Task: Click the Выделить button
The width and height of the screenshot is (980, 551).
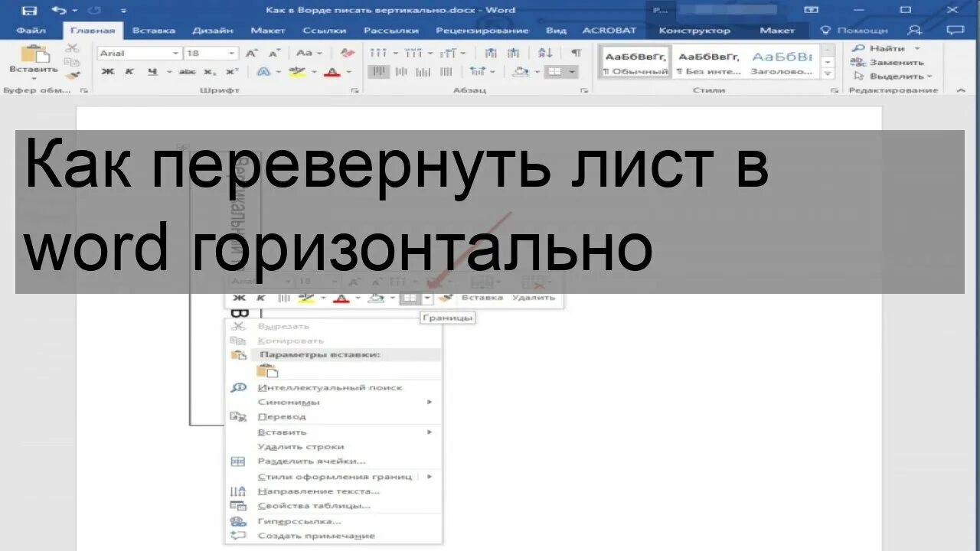Action: 893,76
